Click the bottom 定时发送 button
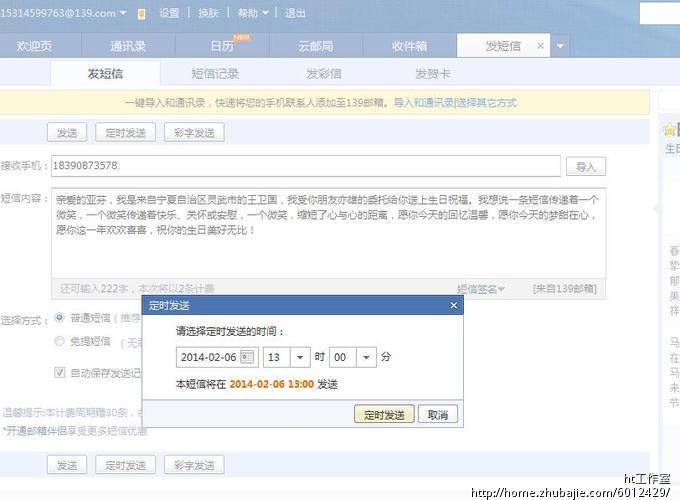 pyautogui.click(x=126, y=465)
